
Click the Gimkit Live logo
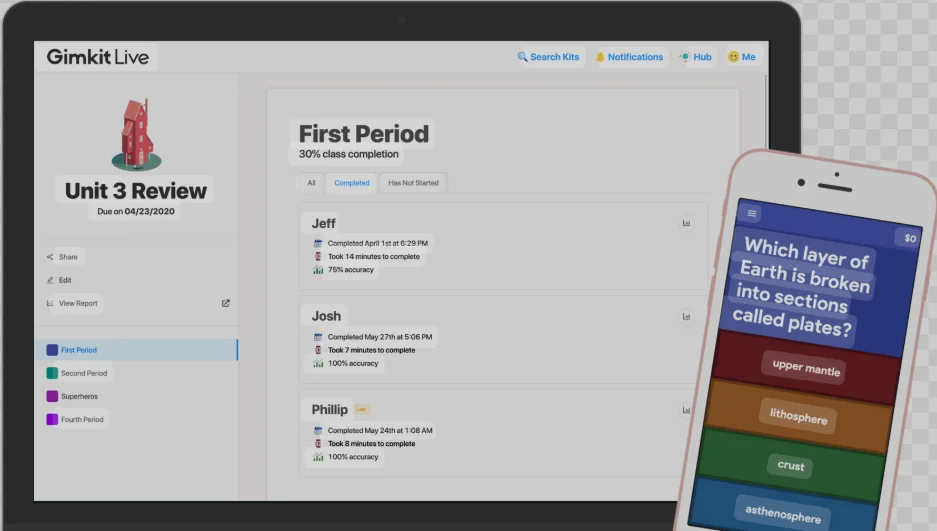tap(98, 57)
